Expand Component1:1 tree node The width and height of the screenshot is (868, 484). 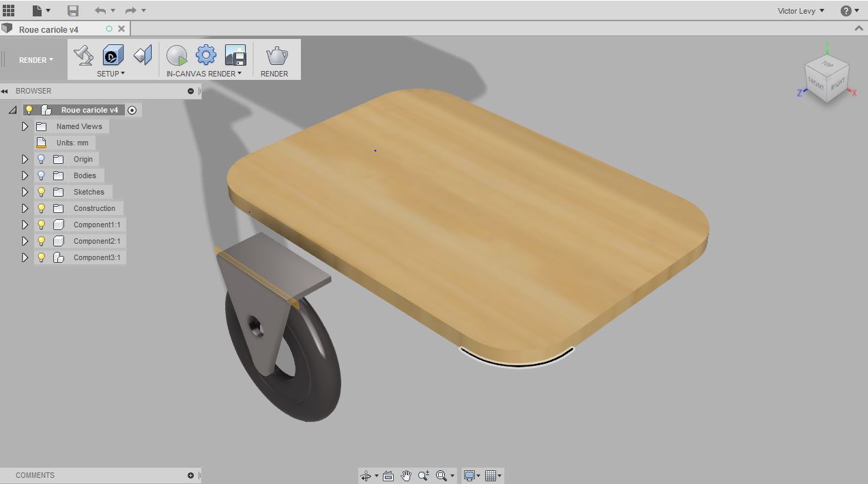click(25, 225)
